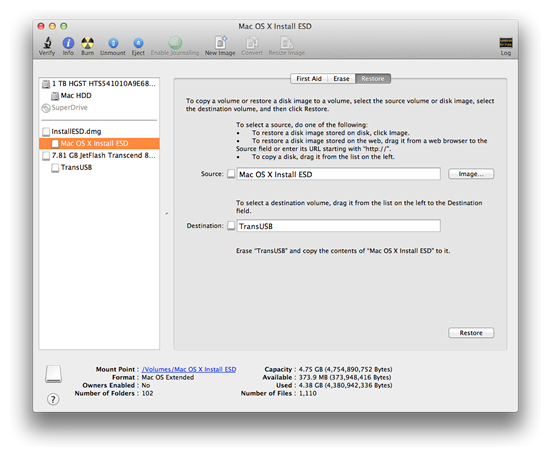Open the /Volumes/Mac OS X Install ESD link

[189, 369]
